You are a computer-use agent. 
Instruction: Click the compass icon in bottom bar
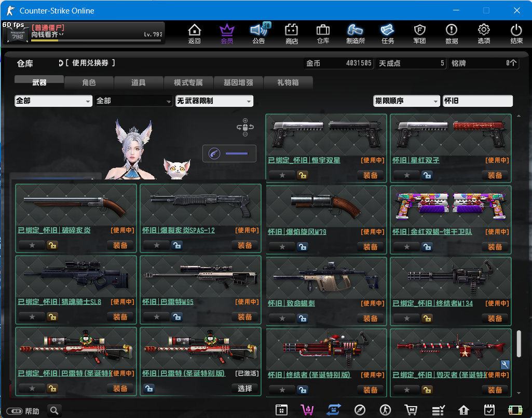point(360,410)
